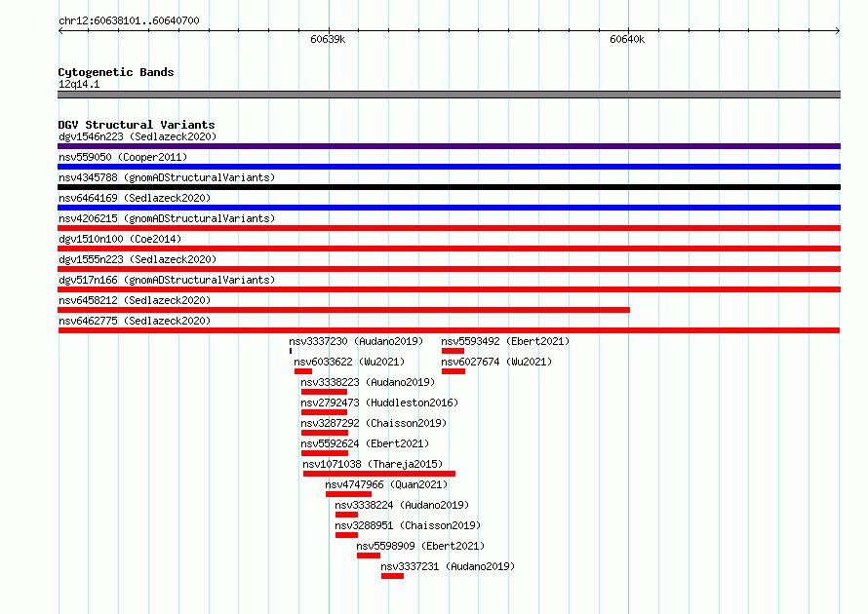
Task: Select the red nsv5598909 variant bar
Action: [369, 556]
